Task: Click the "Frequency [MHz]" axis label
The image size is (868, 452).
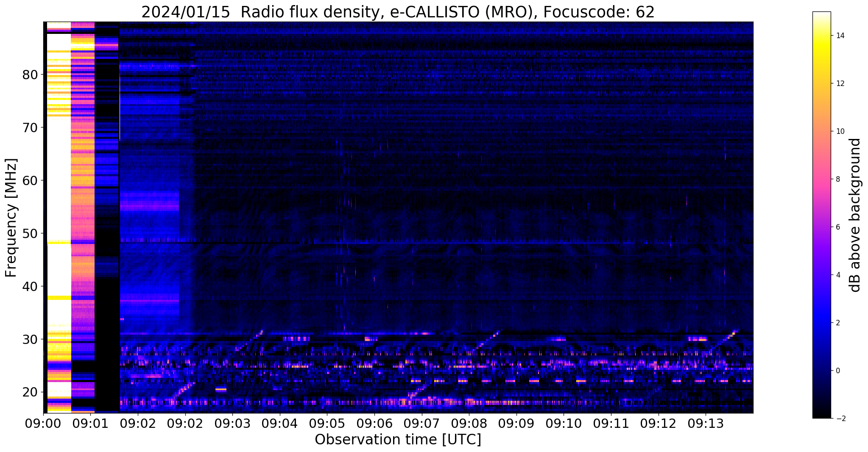Action: [x=11, y=218]
